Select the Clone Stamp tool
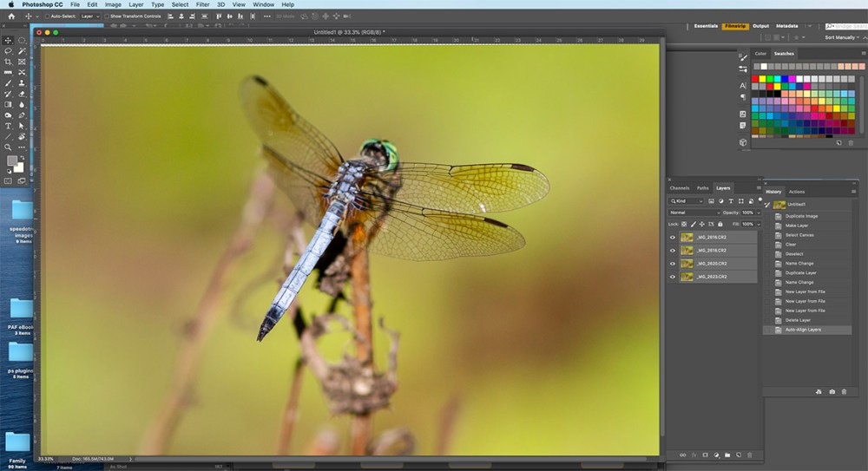Screen dimensions: 868x471 pyautogui.click(x=22, y=83)
